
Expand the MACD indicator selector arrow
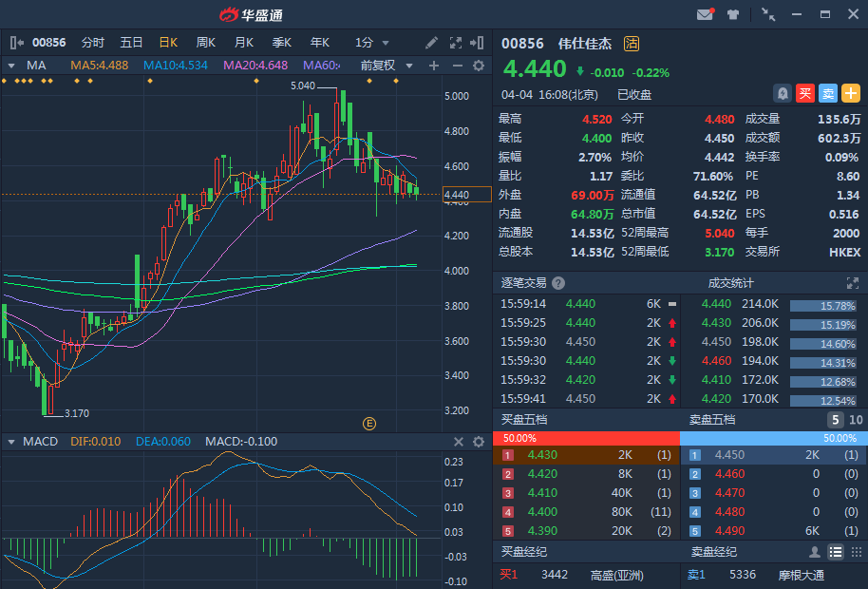(11, 442)
